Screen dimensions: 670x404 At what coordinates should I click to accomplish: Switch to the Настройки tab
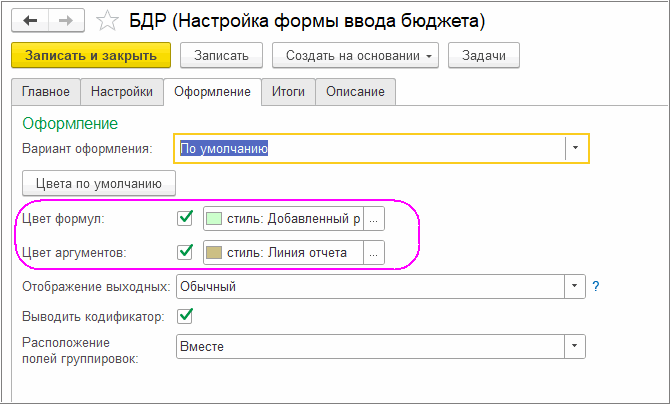121,92
